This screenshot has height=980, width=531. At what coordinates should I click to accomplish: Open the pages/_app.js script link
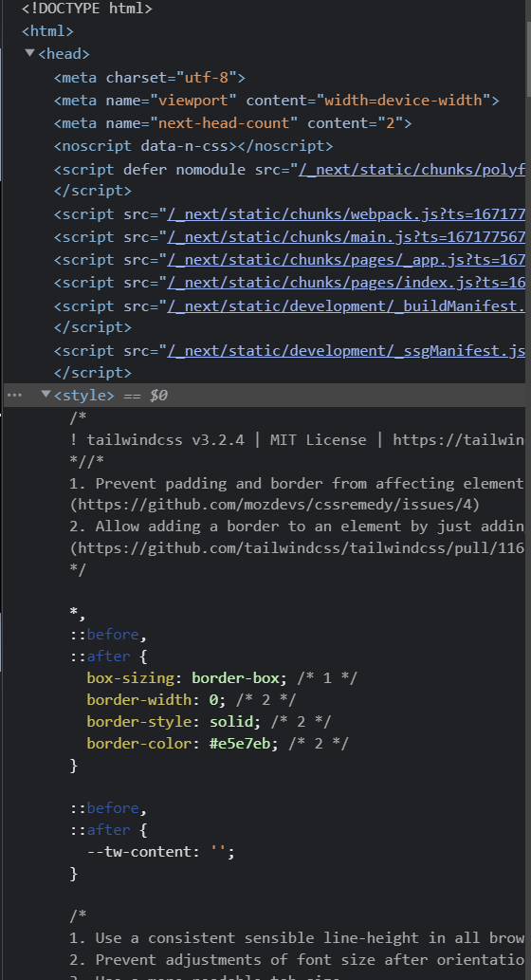pyautogui.click(x=345, y=260)
